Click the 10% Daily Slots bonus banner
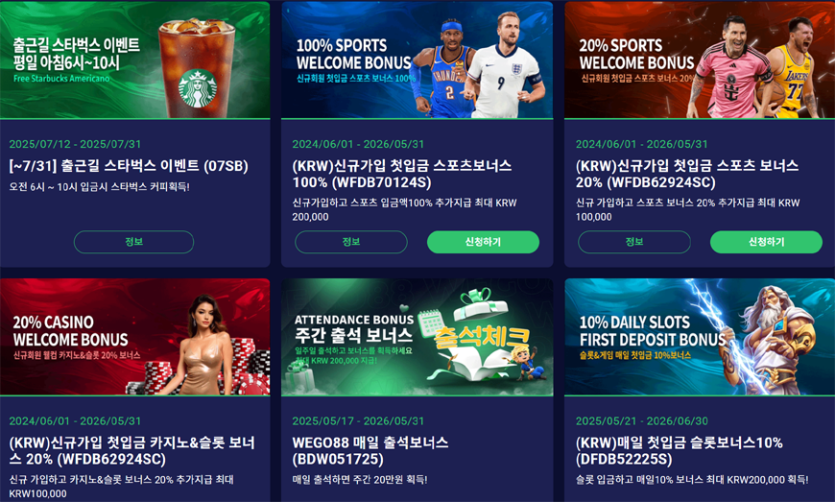 [700, 336]
